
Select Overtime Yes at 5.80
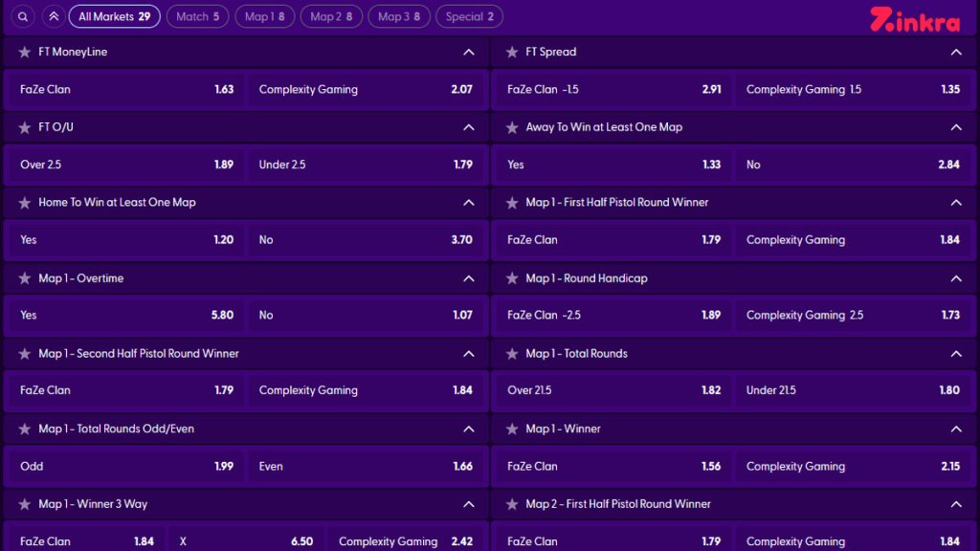click(x=126, y=316)
